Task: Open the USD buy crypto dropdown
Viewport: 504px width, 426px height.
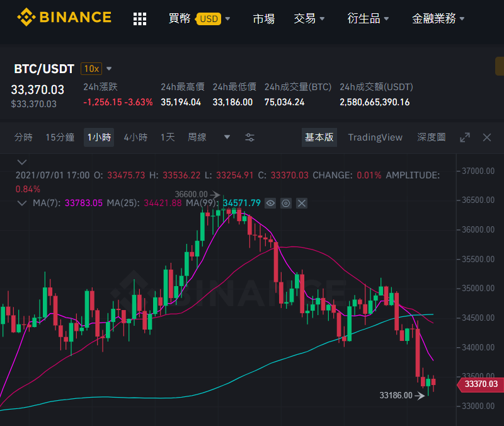Action: [x=213, y=19]
